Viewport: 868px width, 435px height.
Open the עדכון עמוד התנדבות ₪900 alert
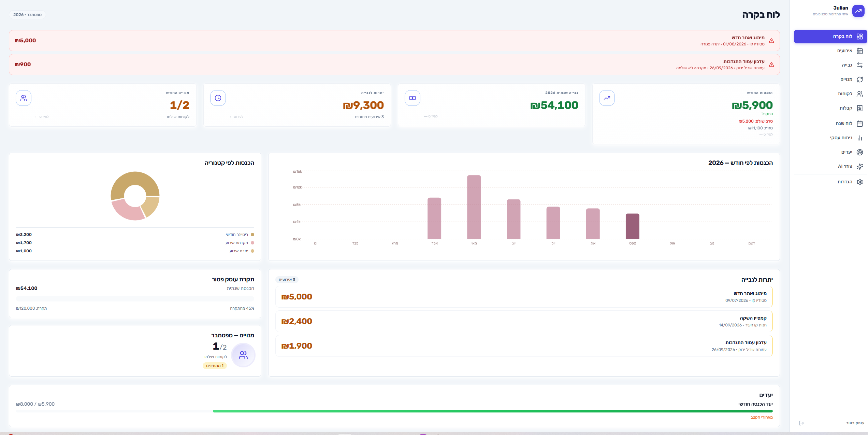point(394,65)
